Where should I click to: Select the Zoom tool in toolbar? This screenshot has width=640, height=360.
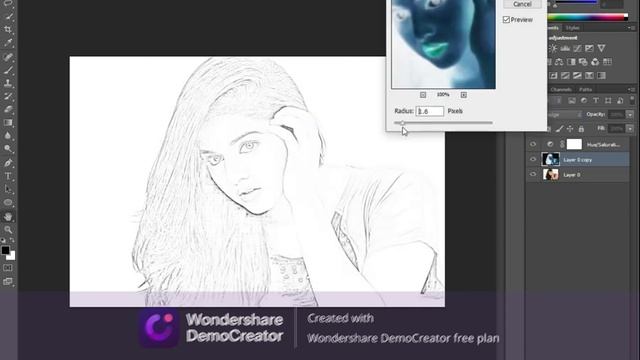pyautogui.click(x=9, y=229)
